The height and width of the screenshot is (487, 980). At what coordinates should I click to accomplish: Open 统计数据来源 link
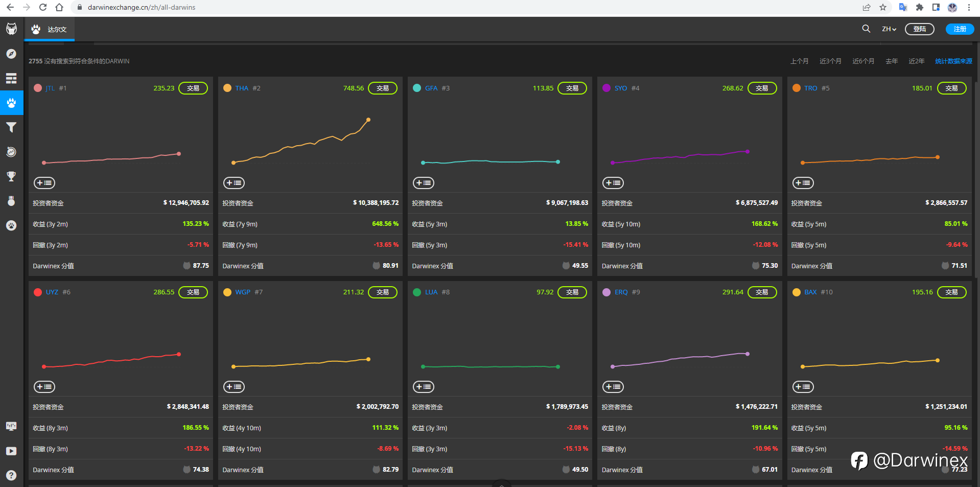point(953,61)
